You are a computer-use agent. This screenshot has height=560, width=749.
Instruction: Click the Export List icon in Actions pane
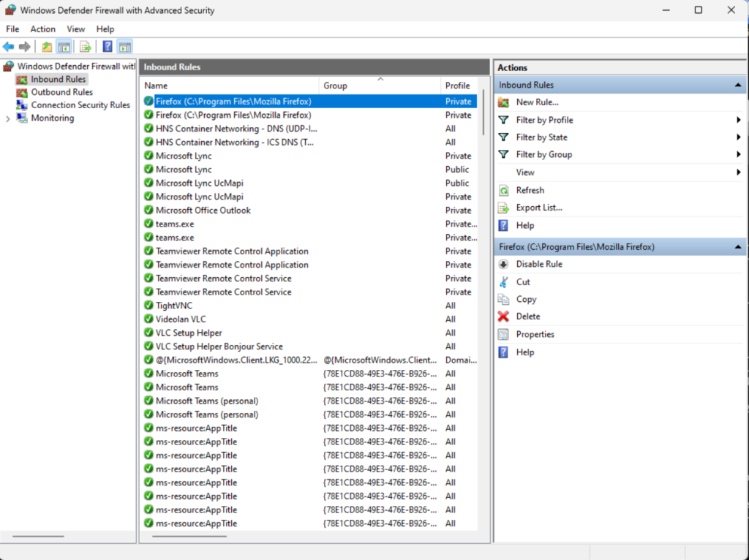(503, 208)
